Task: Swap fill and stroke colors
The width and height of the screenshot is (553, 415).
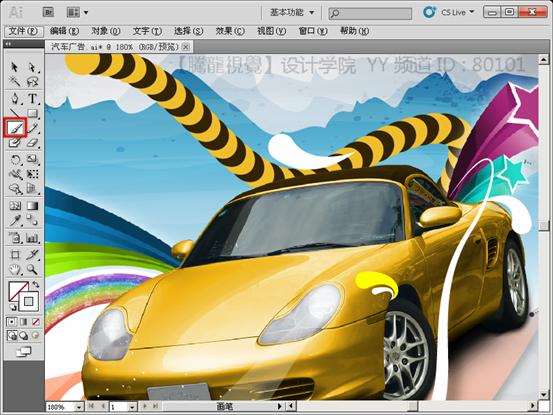Action: (36, 284)
